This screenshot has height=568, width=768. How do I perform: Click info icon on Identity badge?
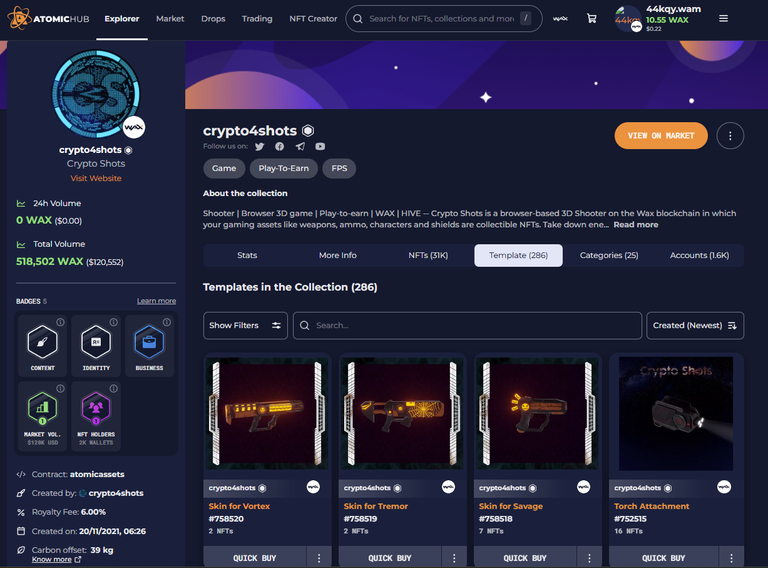114,322
